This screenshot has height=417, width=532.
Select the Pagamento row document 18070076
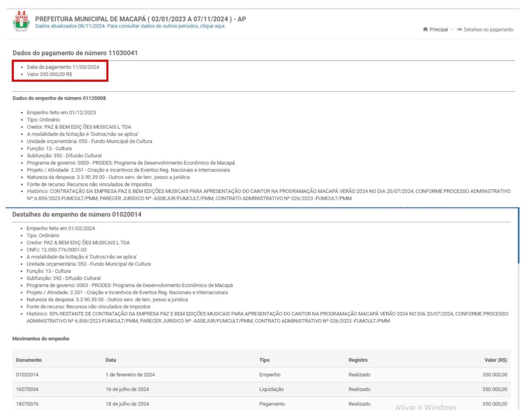[x=27, y=404]
